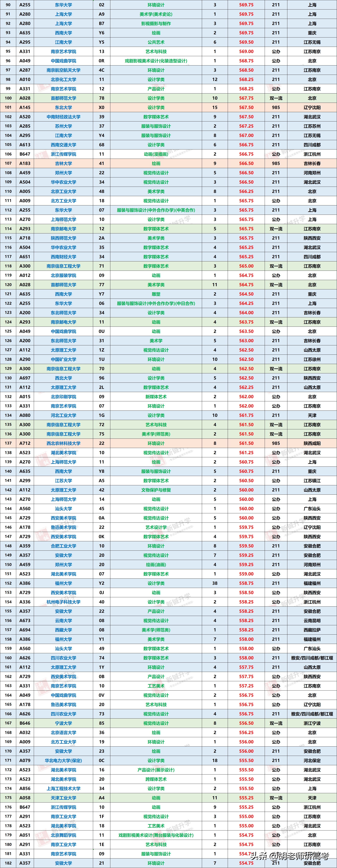Click the 公共艺术 major cell

pos(156,42)
